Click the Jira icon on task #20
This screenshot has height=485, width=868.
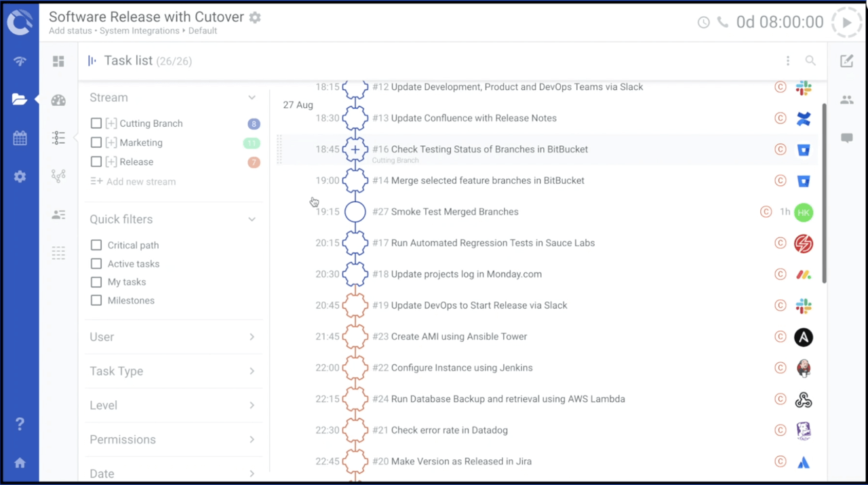[x=803, y=461]
